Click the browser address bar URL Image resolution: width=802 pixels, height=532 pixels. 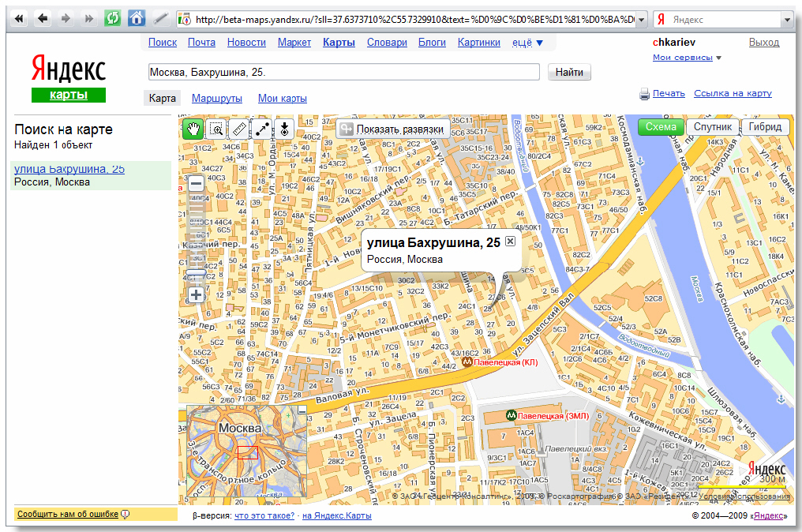point(414,20)
